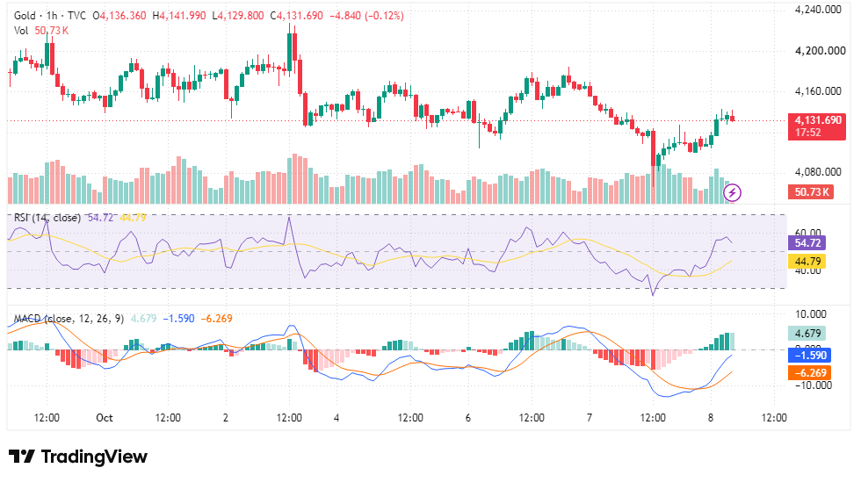
Task: Click the red 4,131.690 current price label
Action: (817, 126)
